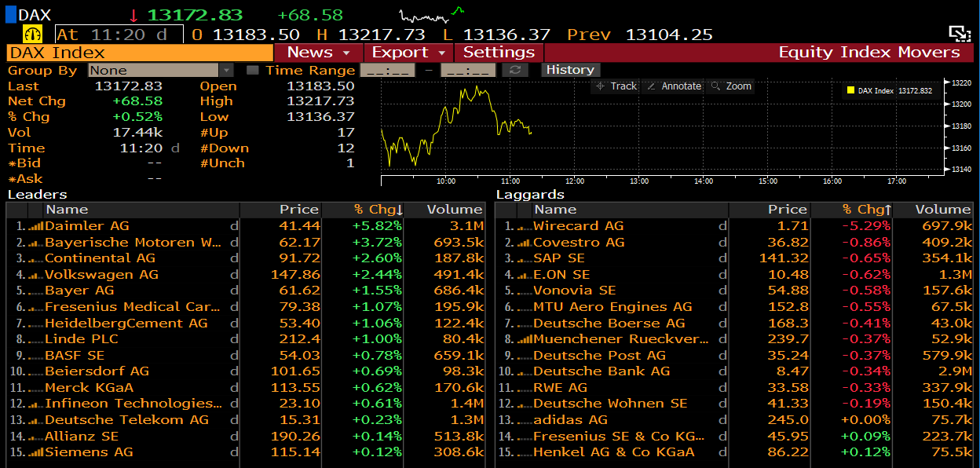This screenshot has width=980, height=468.
Task: Sort Leaders by the Price column header
Action: (x=281, y=210)
